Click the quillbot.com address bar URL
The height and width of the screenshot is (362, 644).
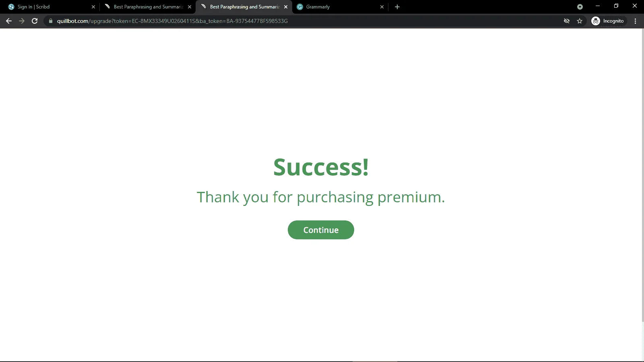click(x=172, y=21)
